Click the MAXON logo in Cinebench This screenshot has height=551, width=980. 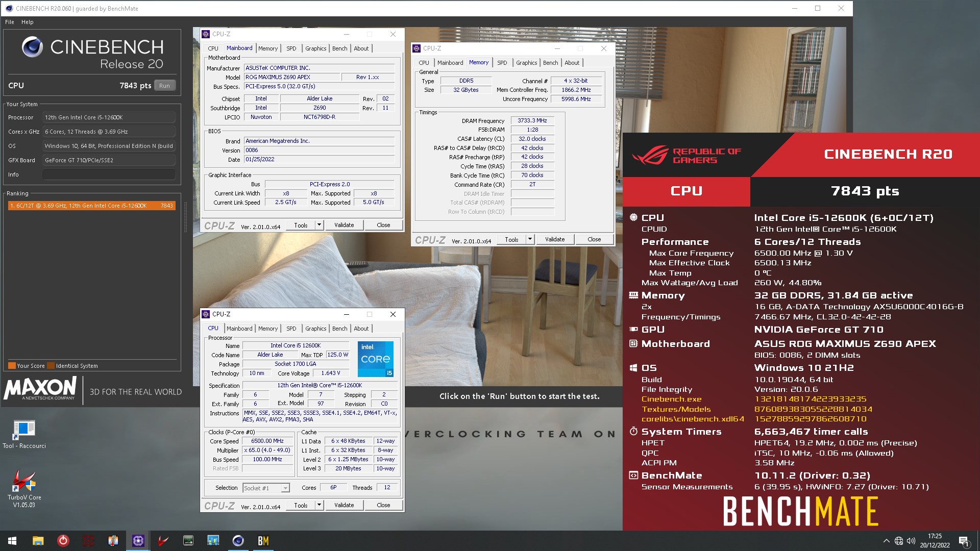(x=40, y=389)
